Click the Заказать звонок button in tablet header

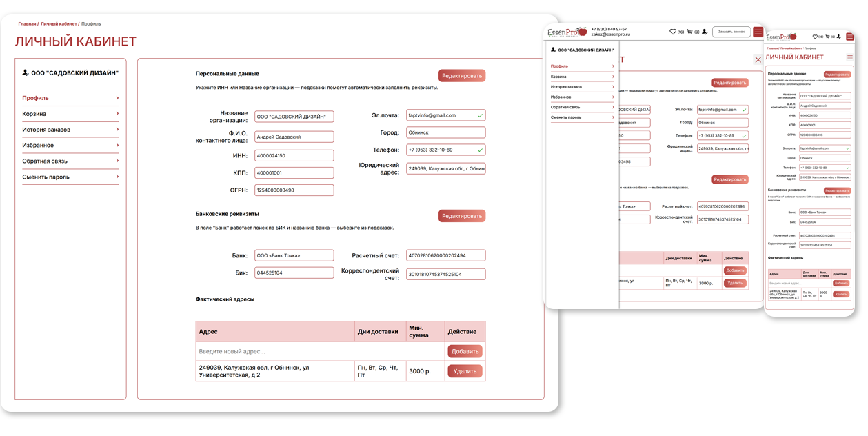[x=731, y=32]
